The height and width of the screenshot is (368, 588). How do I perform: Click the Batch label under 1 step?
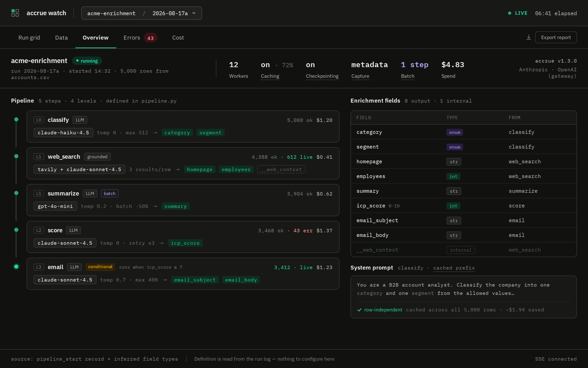[407, 76]
